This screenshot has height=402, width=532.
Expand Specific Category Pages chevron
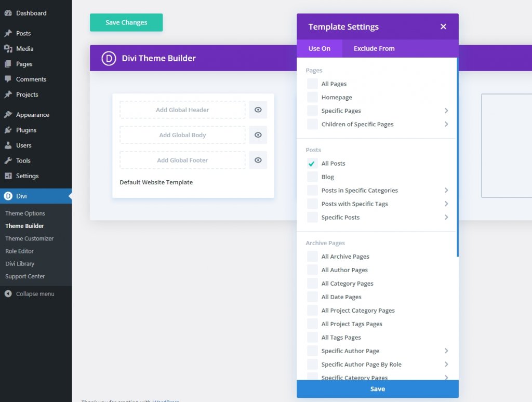(446, 377)
